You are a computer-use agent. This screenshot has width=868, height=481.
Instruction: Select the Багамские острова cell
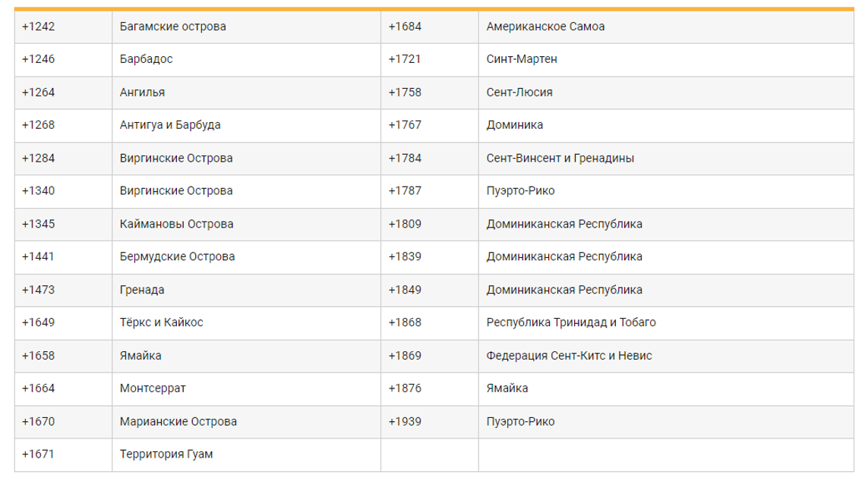[x=173, y=27]
